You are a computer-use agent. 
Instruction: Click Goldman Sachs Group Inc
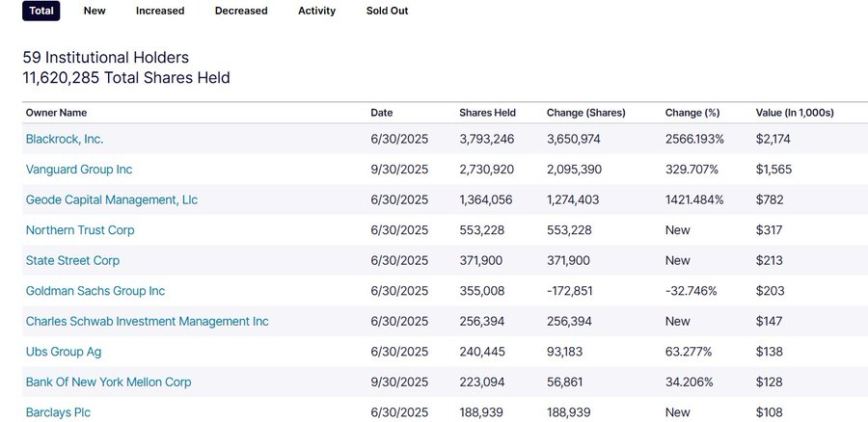(x=95, y=291)
